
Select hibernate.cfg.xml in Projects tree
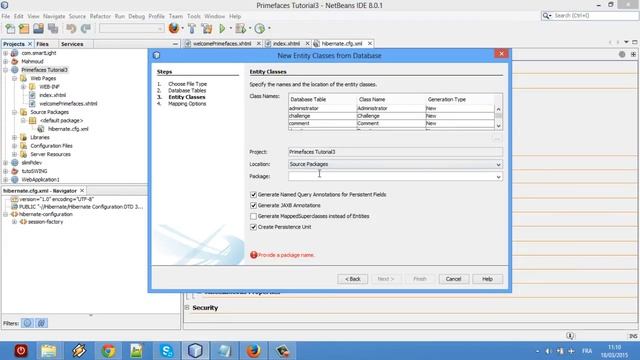pos(68,129)
